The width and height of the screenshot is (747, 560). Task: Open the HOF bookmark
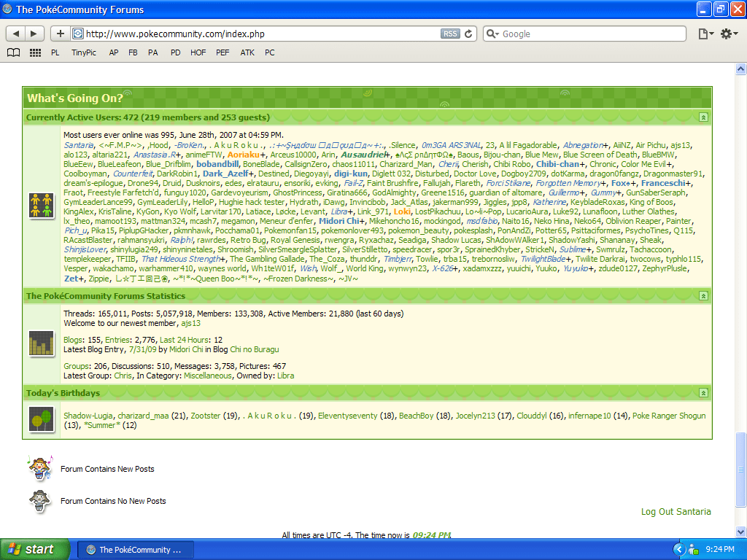pos(198,52)
